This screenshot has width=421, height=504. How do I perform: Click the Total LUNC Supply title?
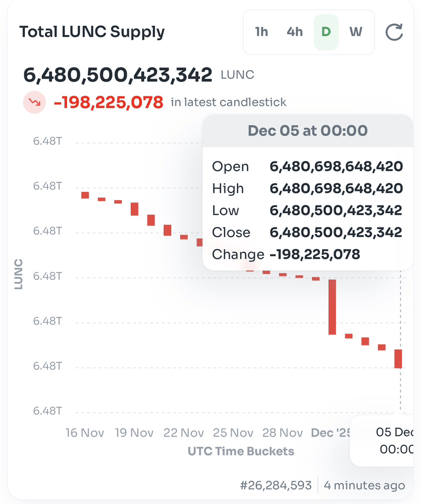(x=92, y=32)
